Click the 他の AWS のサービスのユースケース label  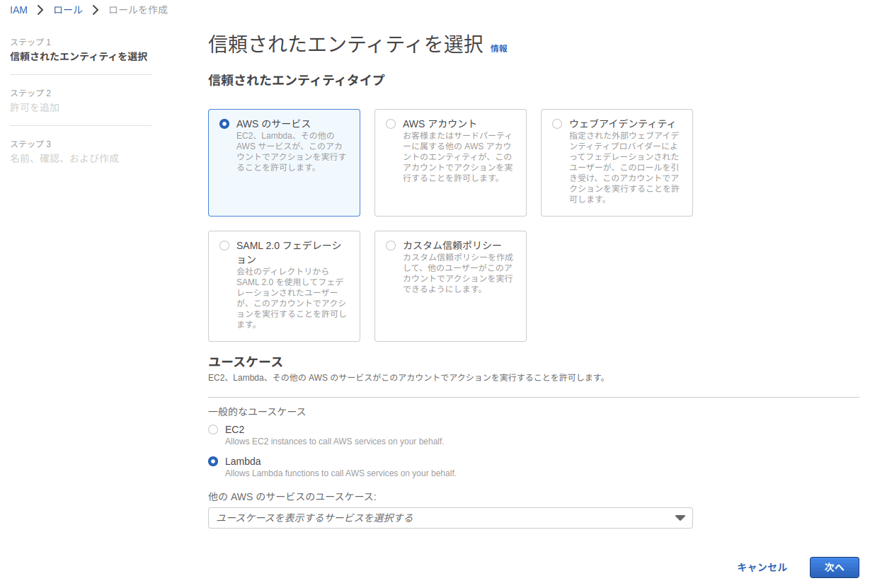click(292, 497)
